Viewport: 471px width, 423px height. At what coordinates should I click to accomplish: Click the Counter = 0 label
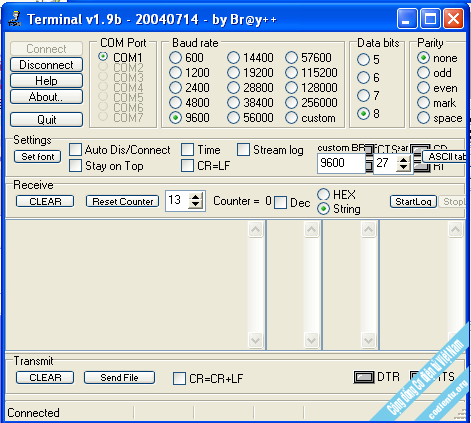(242, 201)
